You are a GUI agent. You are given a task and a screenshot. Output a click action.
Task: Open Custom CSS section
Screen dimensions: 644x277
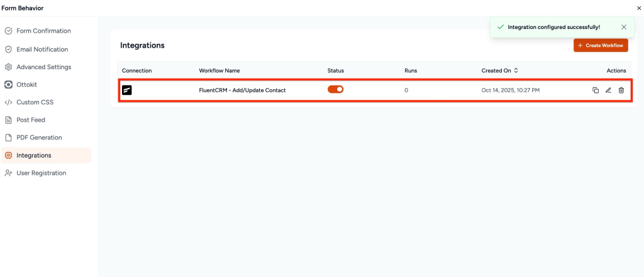(46, 102)
